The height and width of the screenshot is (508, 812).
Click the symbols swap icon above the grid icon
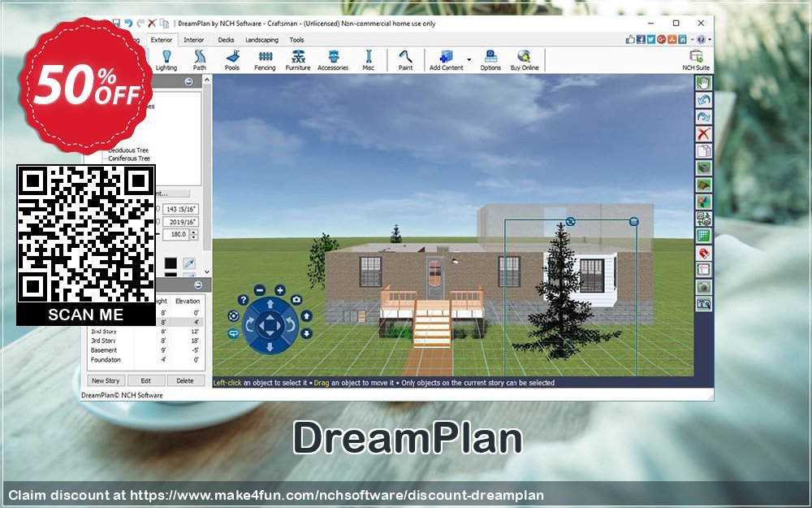(703, 219)
